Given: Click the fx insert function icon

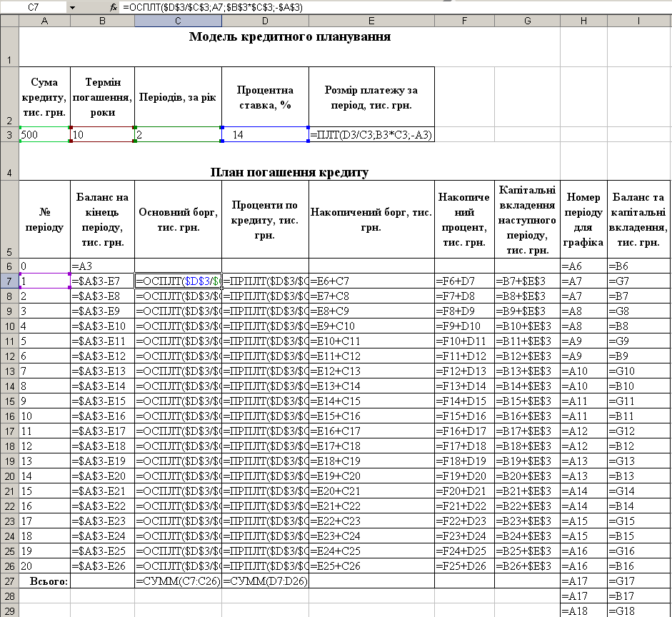Looking at the screenshot, I should pos(113,7).
